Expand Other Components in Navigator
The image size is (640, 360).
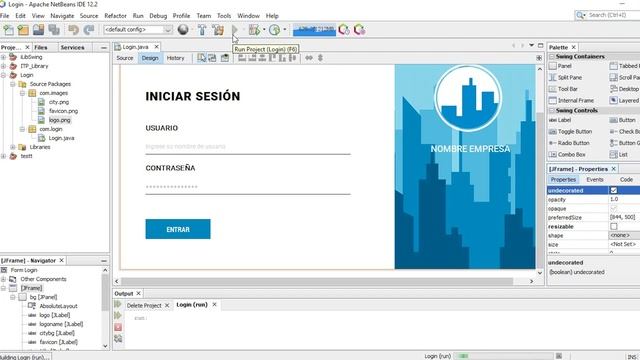[x=4, y=279]
